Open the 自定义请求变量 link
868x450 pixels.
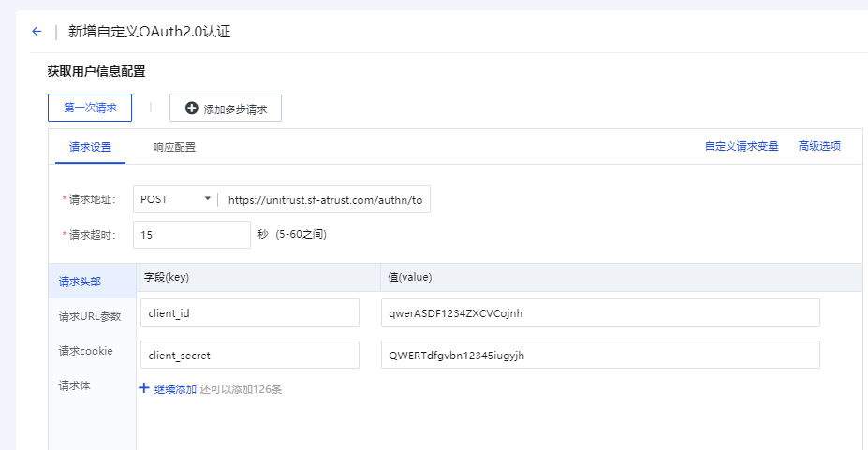coord(742,146)
